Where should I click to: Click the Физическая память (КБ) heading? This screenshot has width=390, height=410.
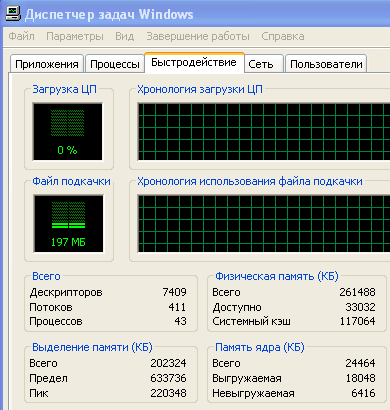click(x=277, y=276)
